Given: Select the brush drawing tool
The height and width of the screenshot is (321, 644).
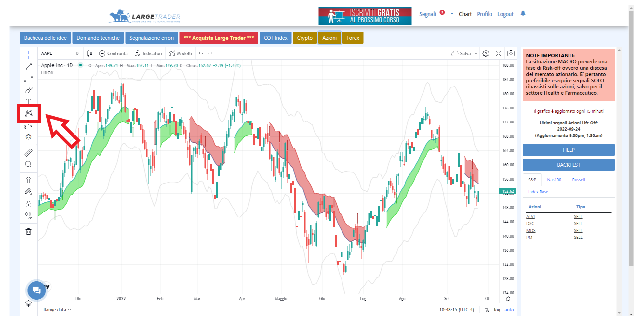Looking at the screenshot, I should pos(29,90).
